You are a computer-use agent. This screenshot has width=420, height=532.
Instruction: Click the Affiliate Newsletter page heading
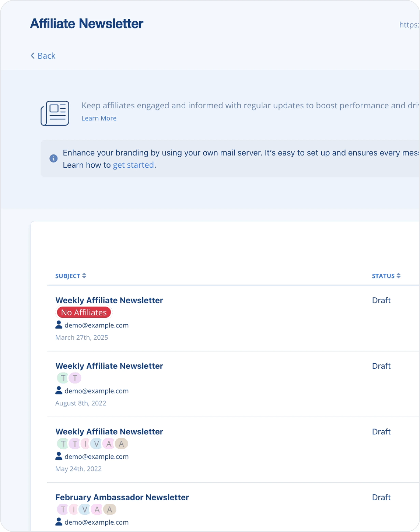click(x=87, y=24)
